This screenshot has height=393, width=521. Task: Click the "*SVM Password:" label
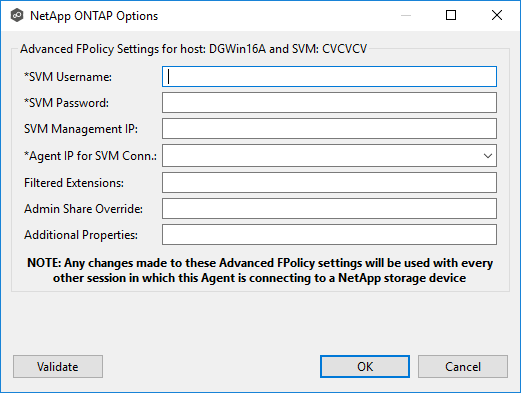click(x=66, y=103)
